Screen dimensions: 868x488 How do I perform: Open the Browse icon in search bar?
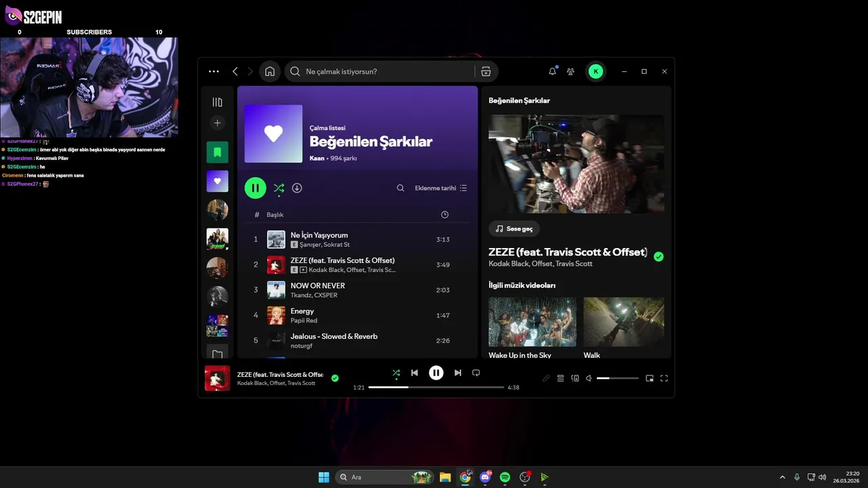(486, 71)
